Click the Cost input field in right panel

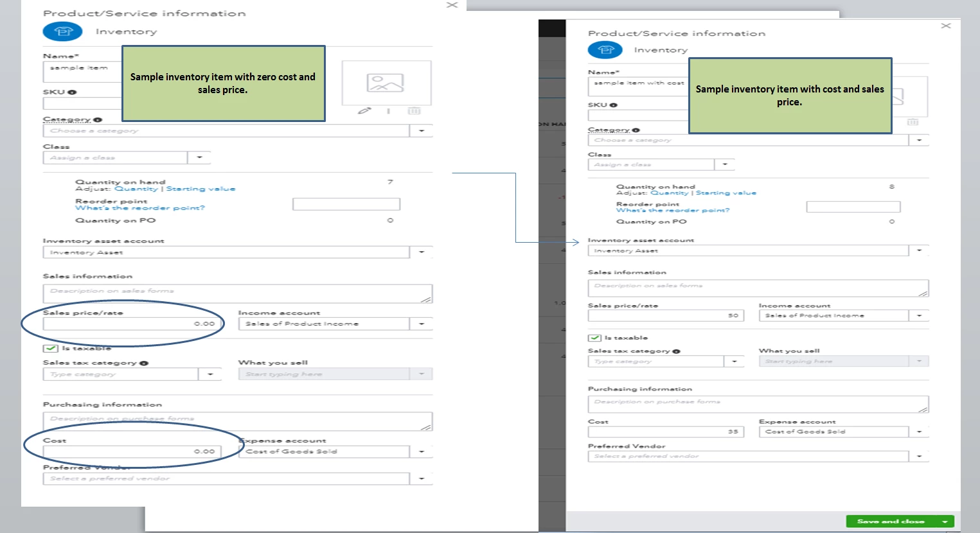tap(666, 432)
